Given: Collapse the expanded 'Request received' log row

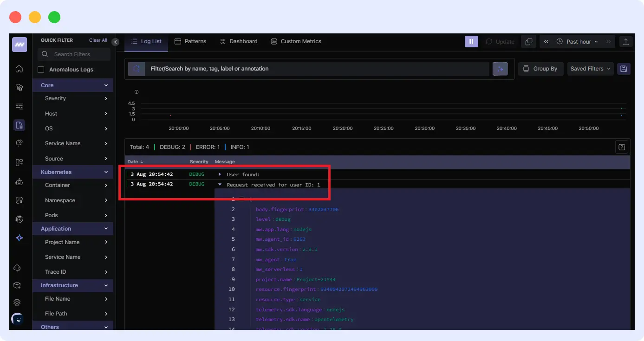Looking at the screenshot, I should pos(219,184).
